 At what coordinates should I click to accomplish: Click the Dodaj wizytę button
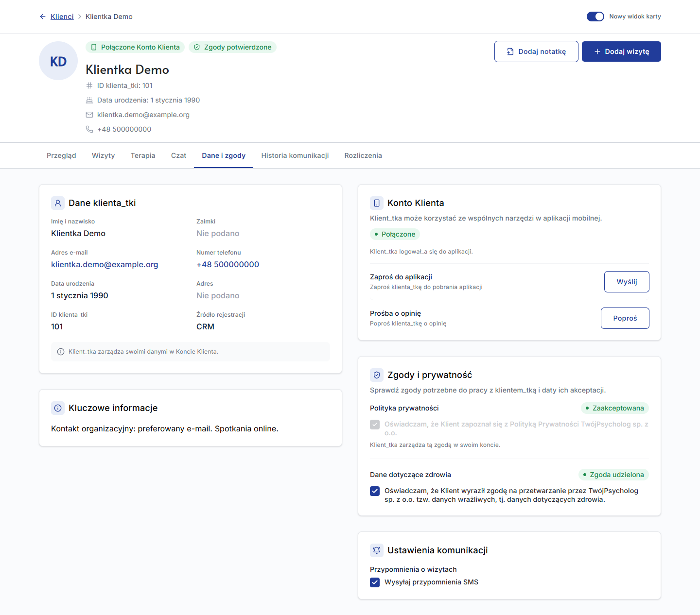(621, 51)
